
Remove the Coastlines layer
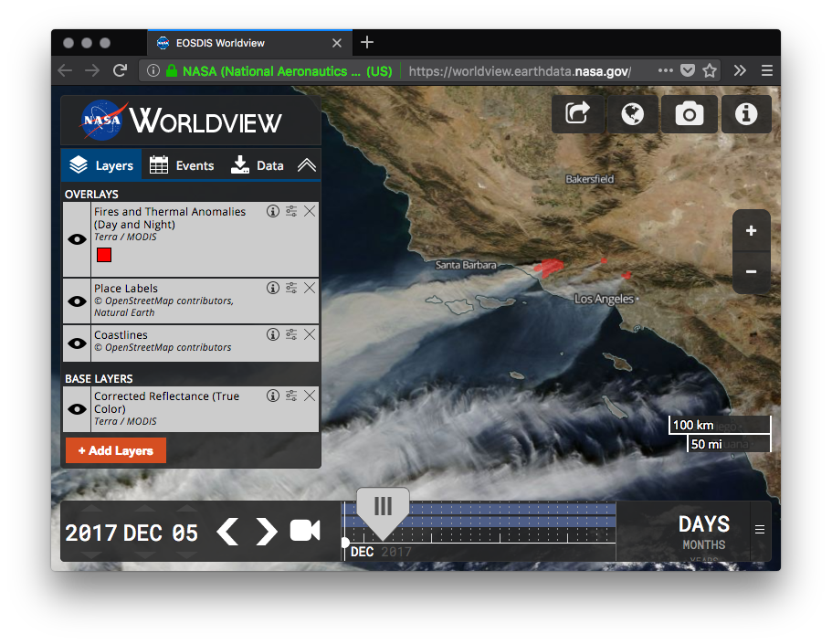310,334
